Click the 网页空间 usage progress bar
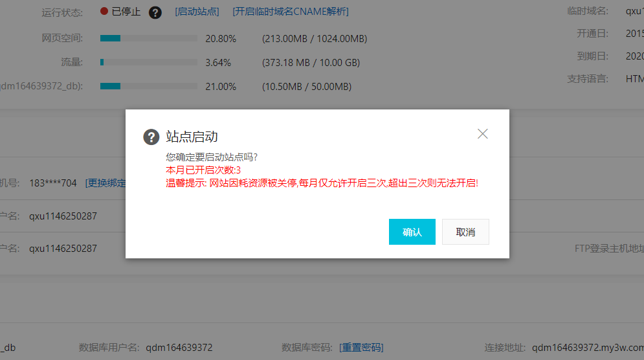Image resolution: width=644 pixels, height=360 pixels. [x=149, y=39]
